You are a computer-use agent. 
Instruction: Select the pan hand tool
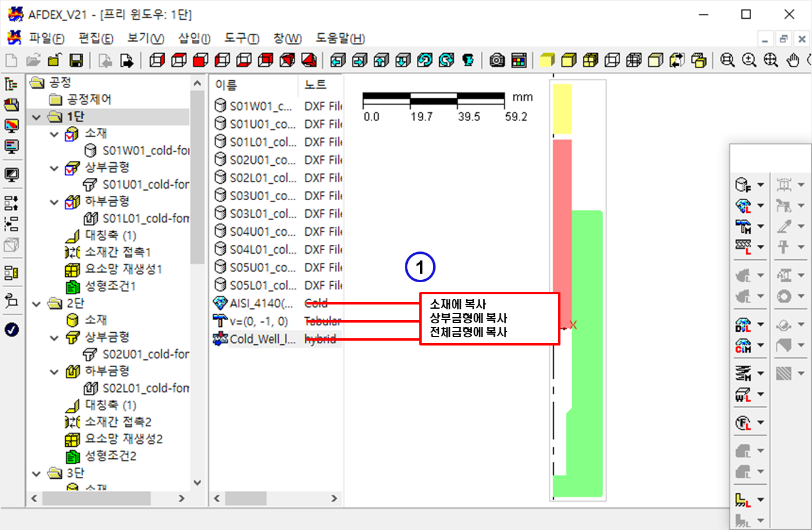pos(794,60)
